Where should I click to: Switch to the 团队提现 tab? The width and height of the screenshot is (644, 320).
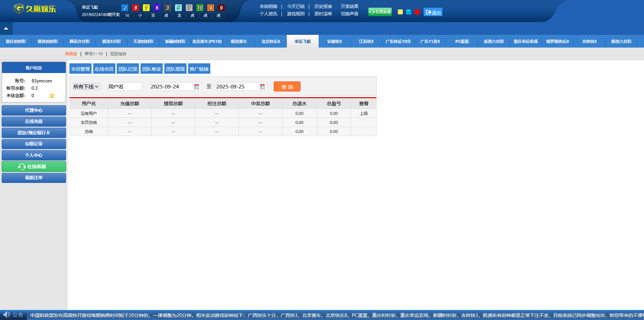click(175, 69)
